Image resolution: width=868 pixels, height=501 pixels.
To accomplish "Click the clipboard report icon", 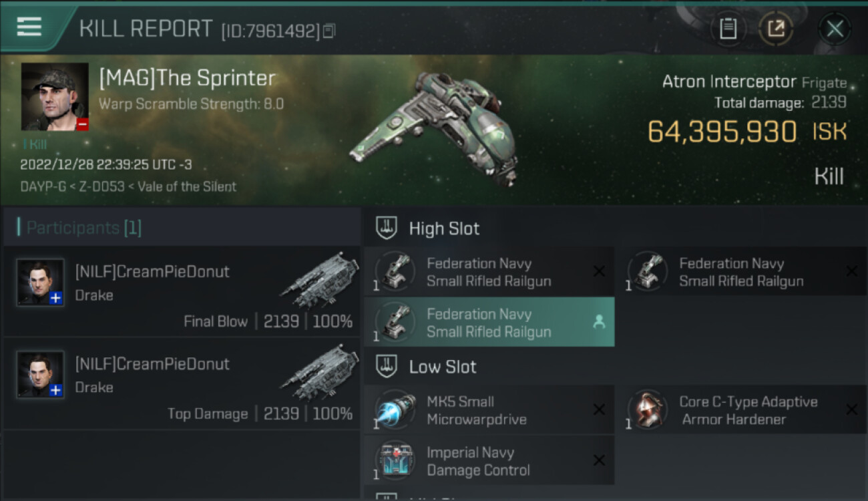I will coord(728,29).
